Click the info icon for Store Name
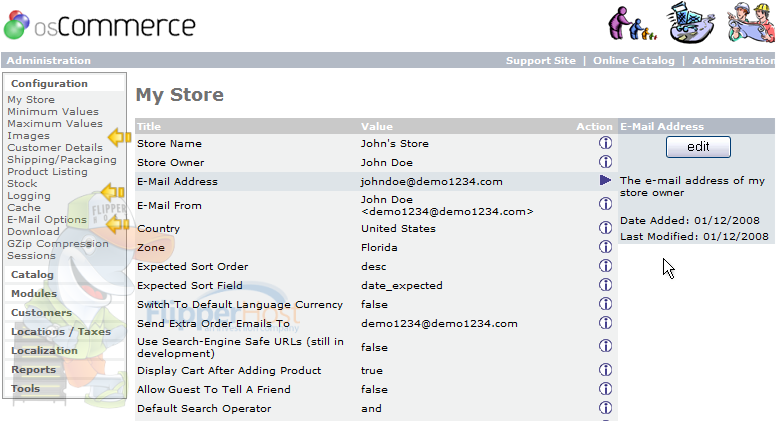Image resolution: width=776 pixels, height=422 pixels. click(x=605, y=143)
